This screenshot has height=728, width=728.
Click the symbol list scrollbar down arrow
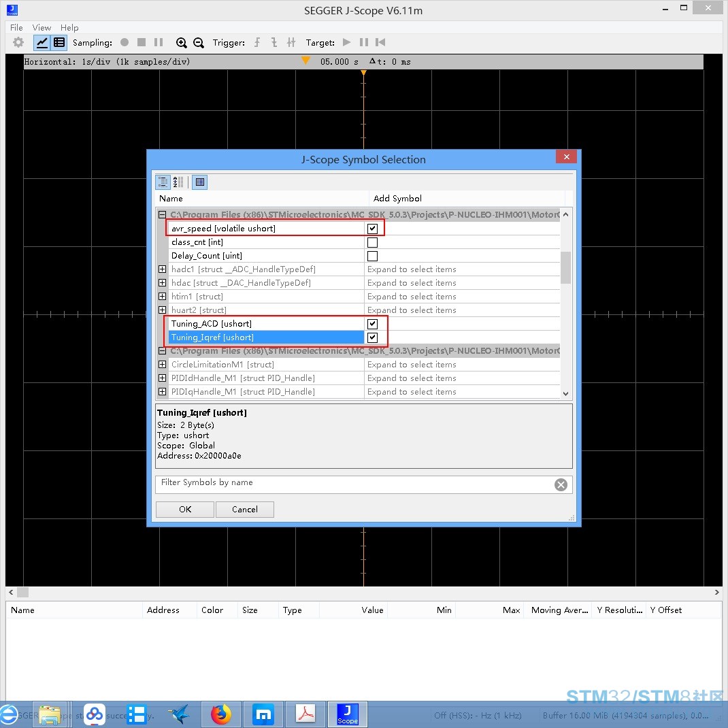[x=565, y=393]
